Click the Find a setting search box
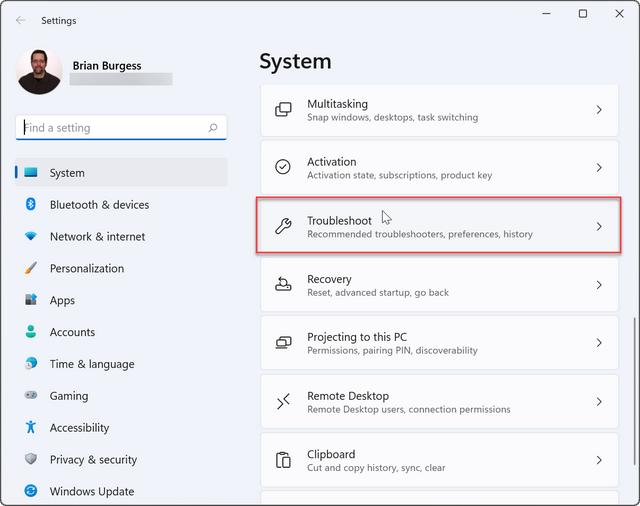The width and height of the screenshot is (640, 506). tap(121, 128)
